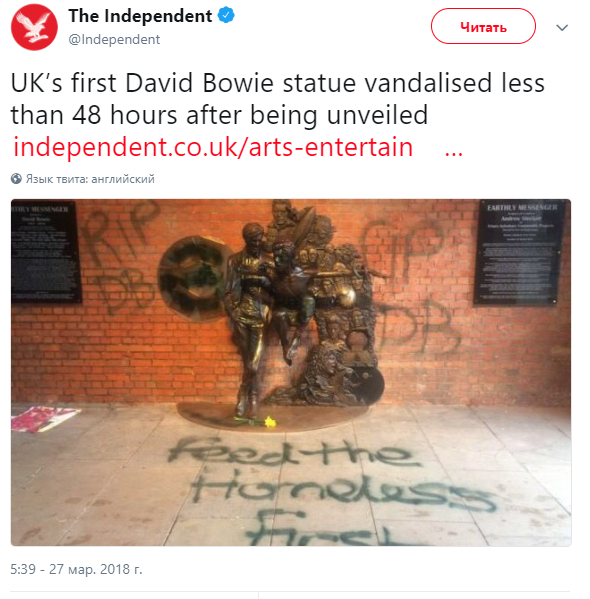Open the independent.co.uk/arts-entertain link

[213, 147]
